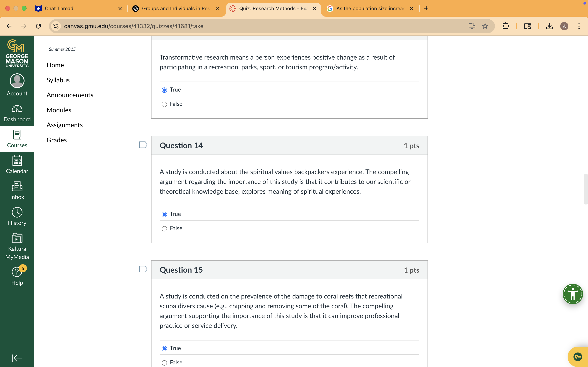
Task: Open the Calendar from the sidebar
Action: [17, 164]
